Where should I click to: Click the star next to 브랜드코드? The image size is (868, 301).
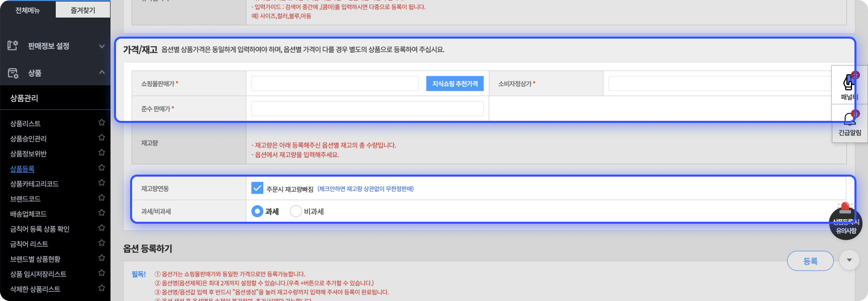tap(101, 198)
